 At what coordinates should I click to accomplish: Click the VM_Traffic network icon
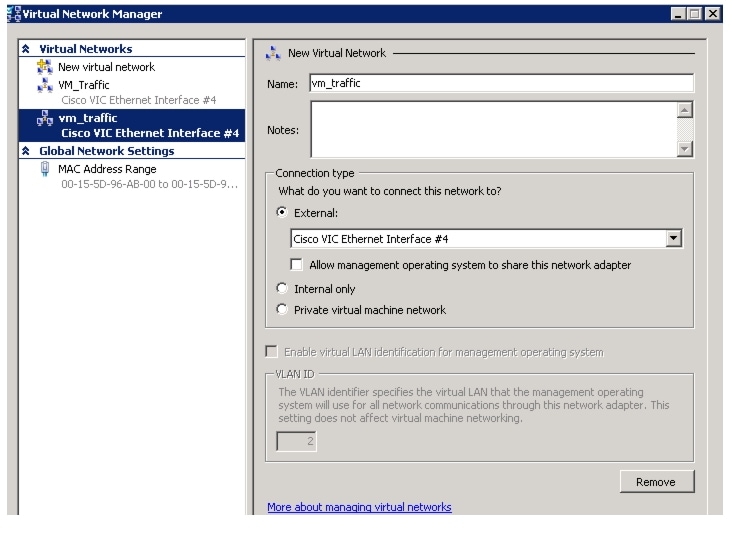click(45, 85)
